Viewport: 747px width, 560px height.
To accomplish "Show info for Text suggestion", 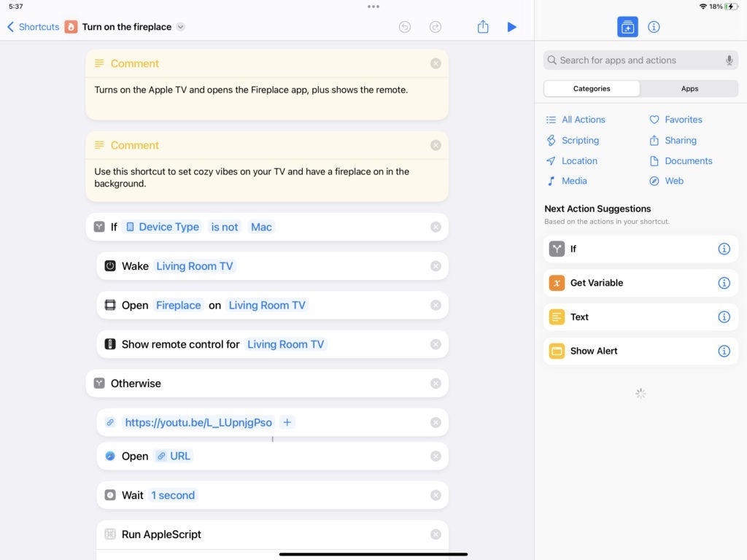I will (x=724, y=317).
